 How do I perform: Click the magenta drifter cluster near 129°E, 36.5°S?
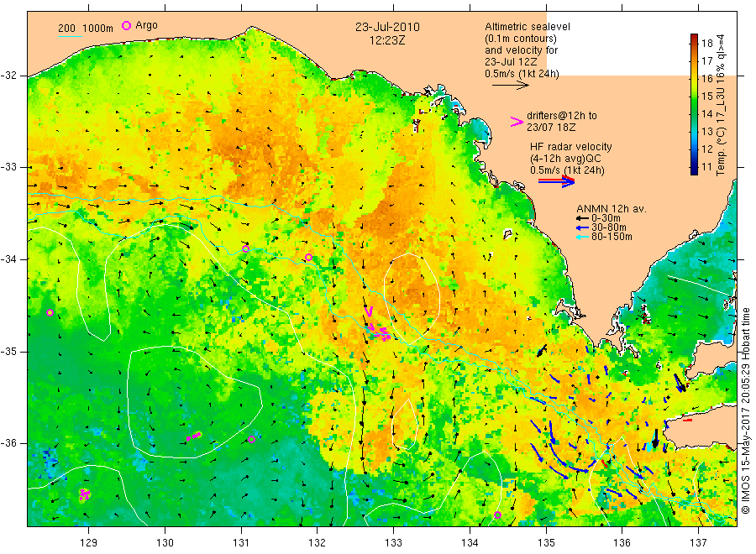point(84,494)
